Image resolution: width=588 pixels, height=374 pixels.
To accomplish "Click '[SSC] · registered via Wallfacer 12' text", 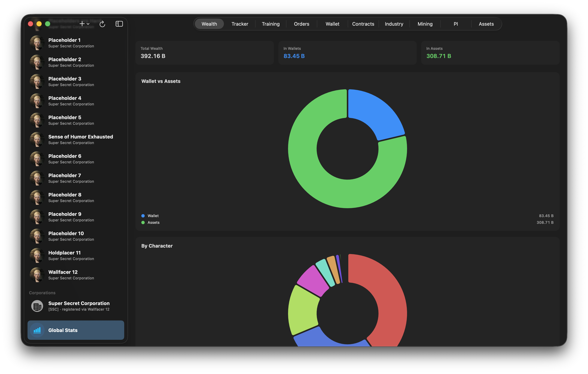I will coord(79,309).
